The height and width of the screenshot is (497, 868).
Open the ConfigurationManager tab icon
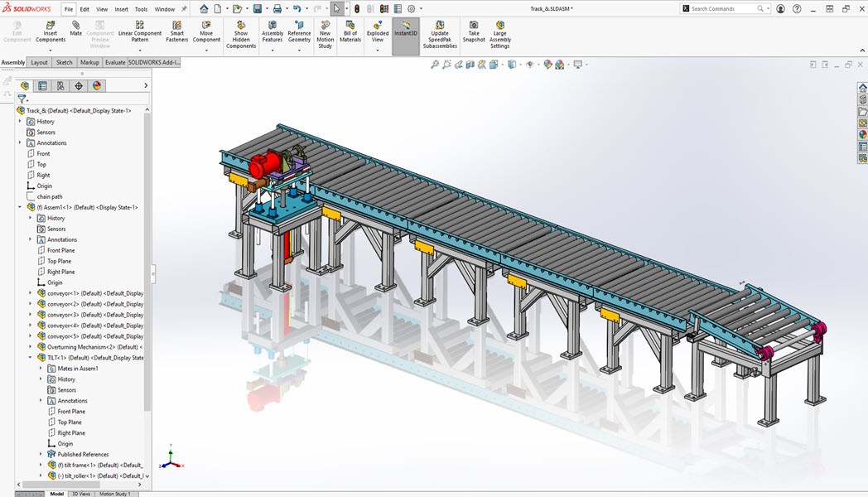pyautogui.click(x=60, y=86)
